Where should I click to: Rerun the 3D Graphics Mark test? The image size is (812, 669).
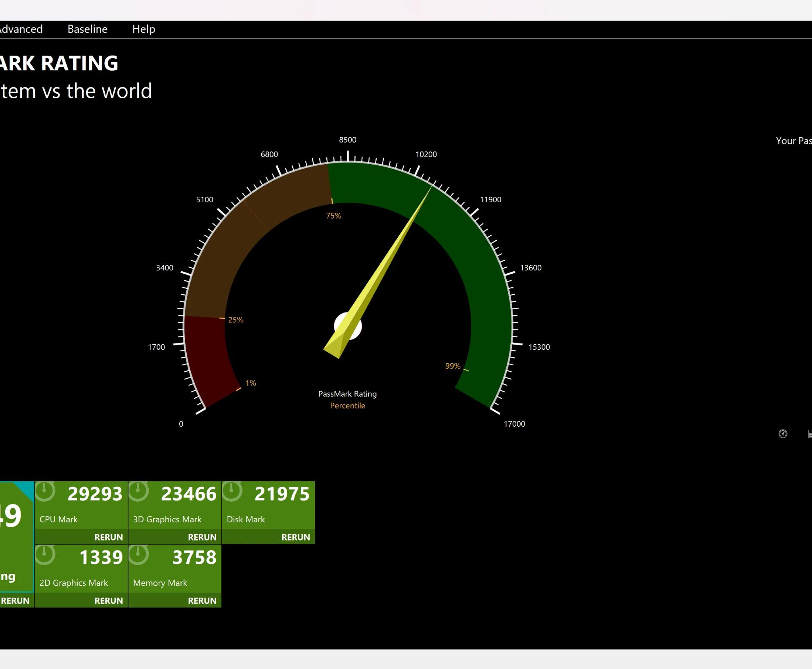click(x=202, y=537)
